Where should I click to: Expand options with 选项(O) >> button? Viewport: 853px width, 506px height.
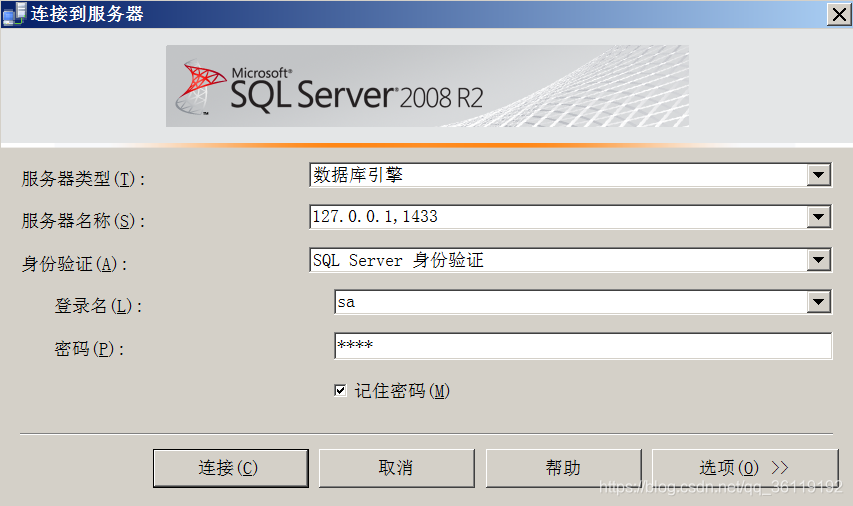(745, 468)
